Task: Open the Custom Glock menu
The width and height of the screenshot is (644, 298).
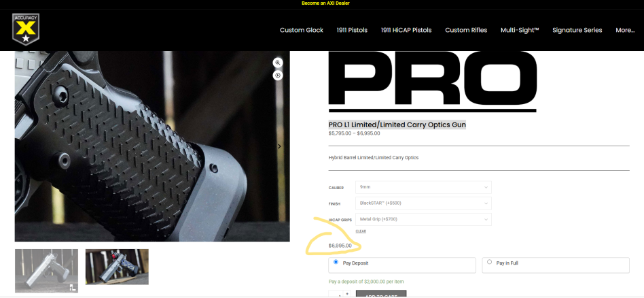Action: (x=302, y=30)
